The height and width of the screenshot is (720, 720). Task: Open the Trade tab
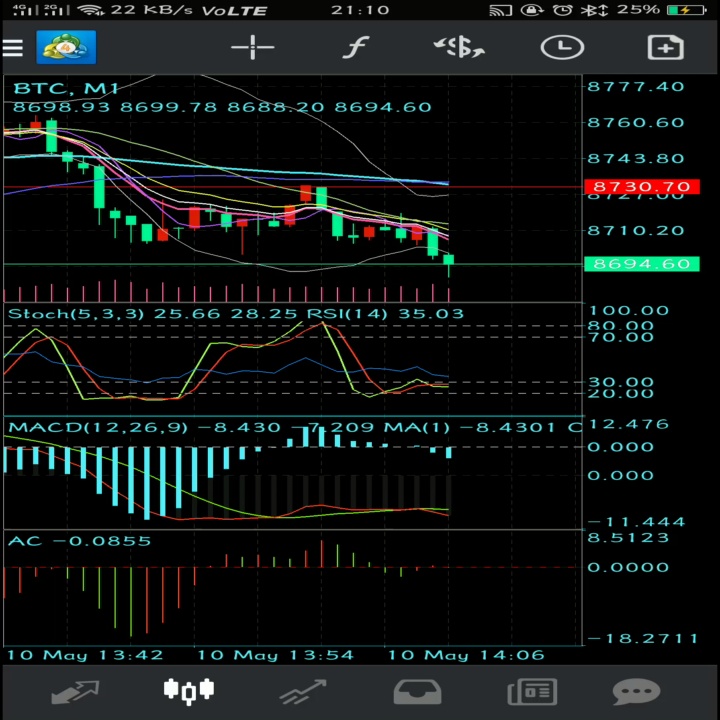[x=303, y=692]
